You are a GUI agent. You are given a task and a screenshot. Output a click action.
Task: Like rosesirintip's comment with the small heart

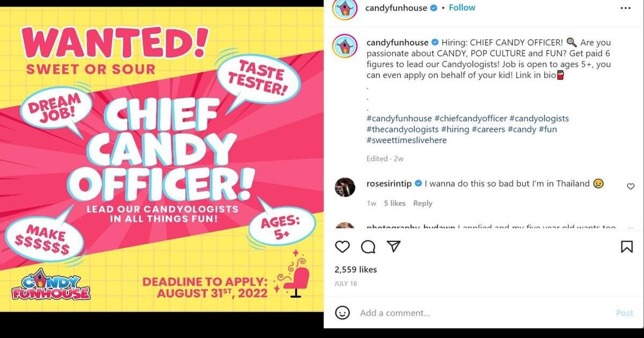click(631, 186)
